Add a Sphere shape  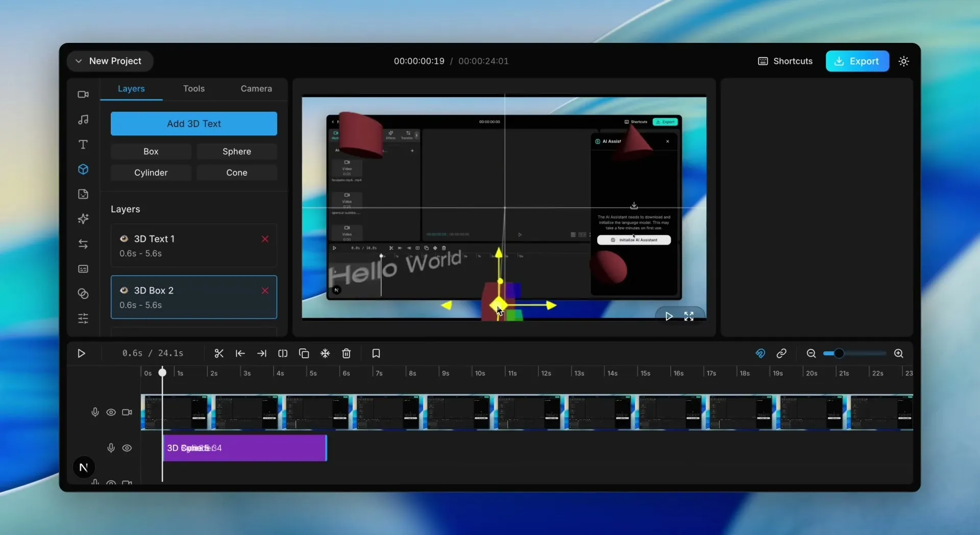(237, 152)
